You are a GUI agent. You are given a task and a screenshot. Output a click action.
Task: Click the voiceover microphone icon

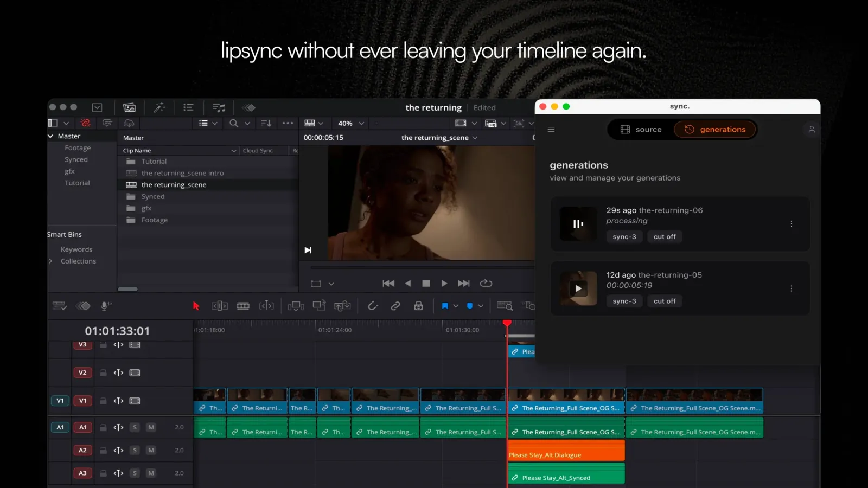[x=106, y=306]
